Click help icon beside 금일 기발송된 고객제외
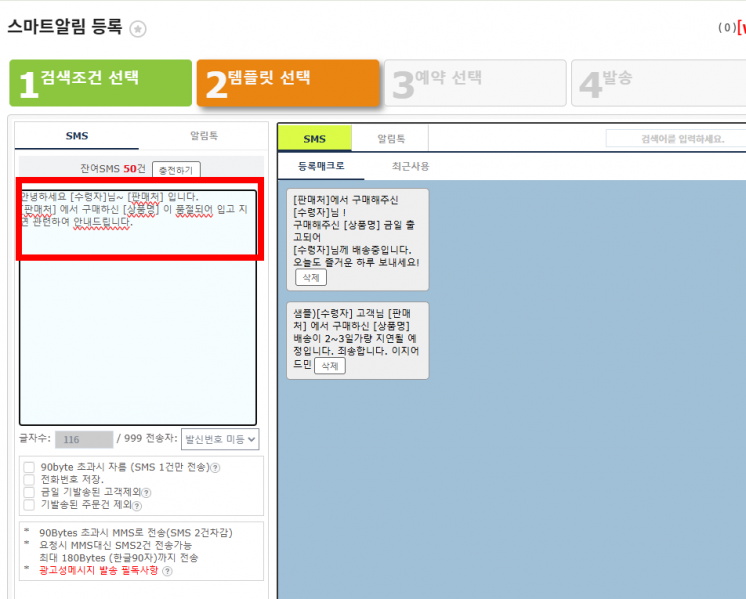746x599 pixels. pos(146,492)
